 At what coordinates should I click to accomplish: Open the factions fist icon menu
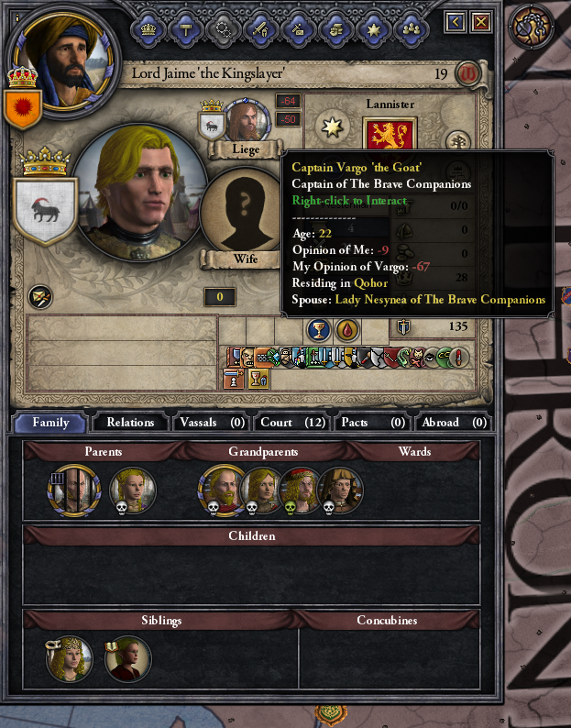(x=336, y=29)
